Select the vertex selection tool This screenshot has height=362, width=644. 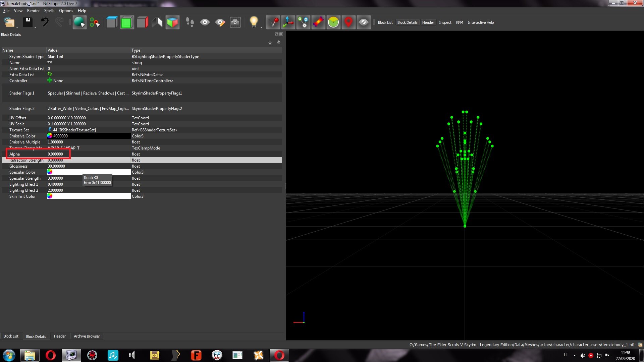point(95,22)
